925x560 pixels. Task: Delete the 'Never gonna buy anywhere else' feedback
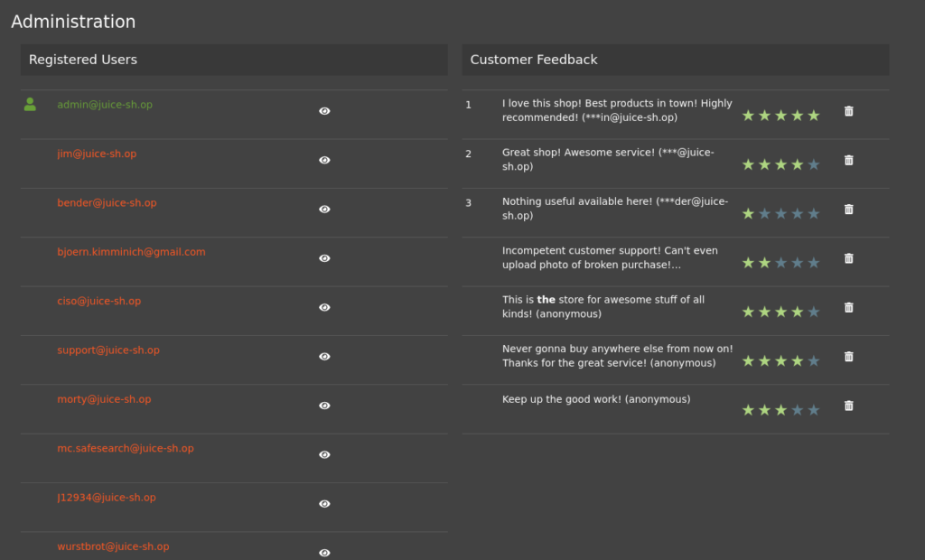tap(848, 356)
